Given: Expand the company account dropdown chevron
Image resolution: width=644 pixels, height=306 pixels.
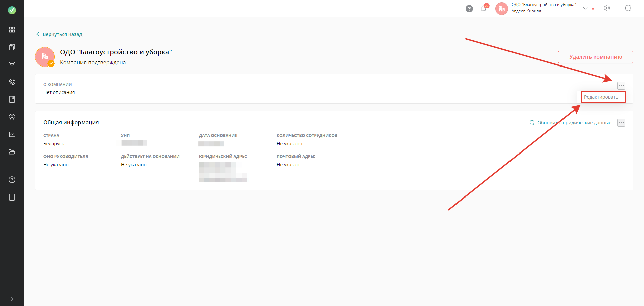Looking at the screenshot, I should (585, 8).
